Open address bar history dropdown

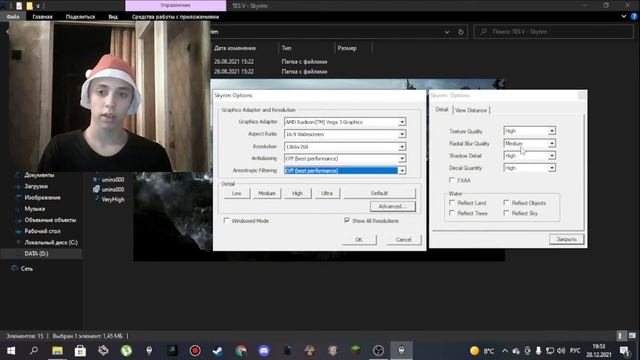pos(447,32)
